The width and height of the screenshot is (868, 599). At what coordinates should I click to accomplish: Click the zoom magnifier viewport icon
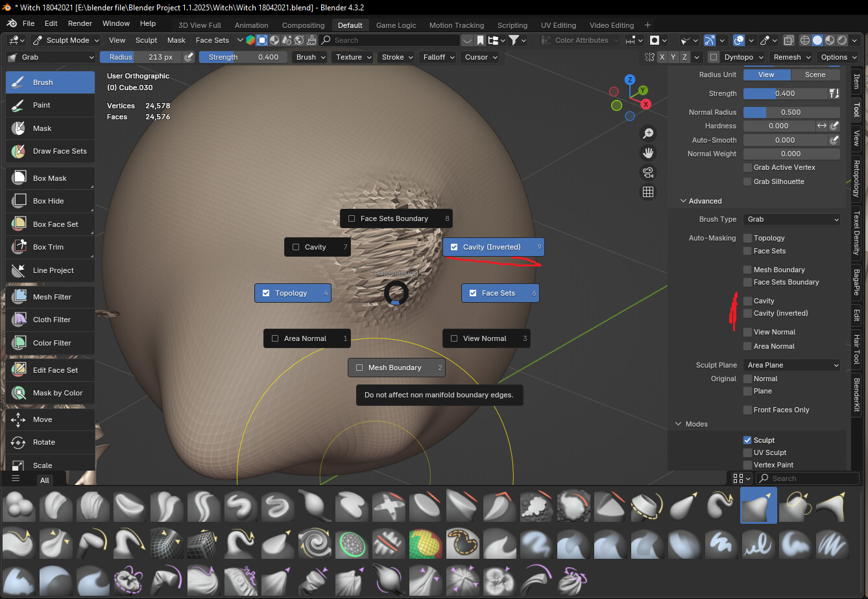(x=647, y=133)
